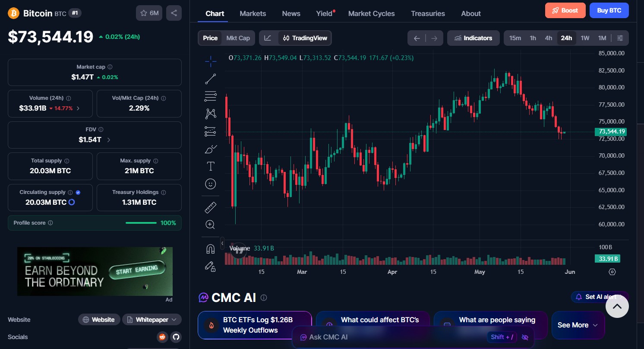Open the Yield tab
The height and width of the screenshot is (349, 644).
pyautogui.click(x=325, y=13)
